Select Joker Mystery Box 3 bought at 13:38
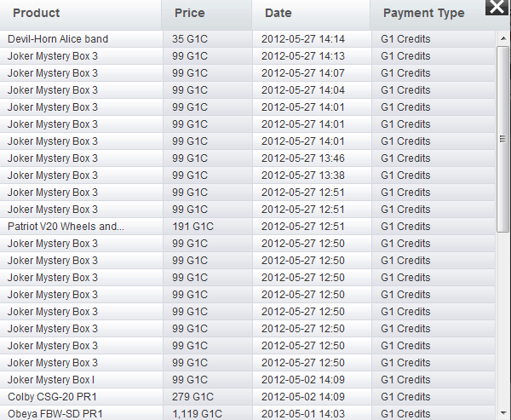511x420 pixels. [x=53, y=175]
